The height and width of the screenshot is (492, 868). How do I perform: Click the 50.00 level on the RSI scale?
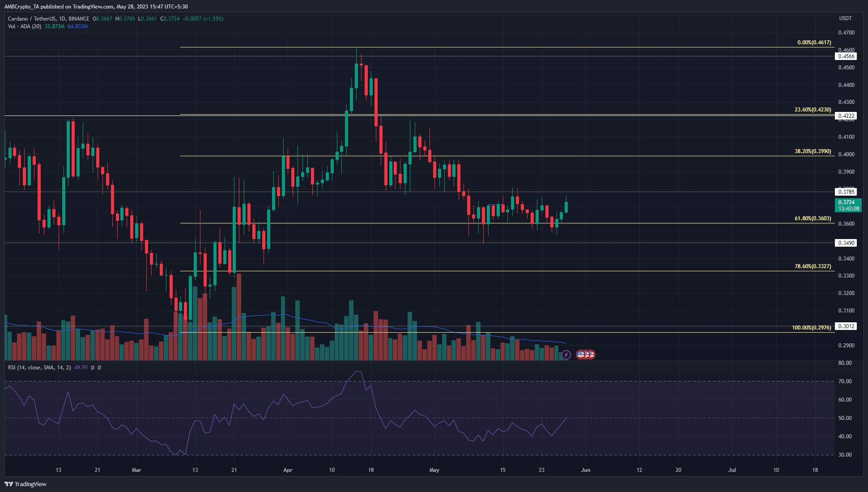(845, 418)
